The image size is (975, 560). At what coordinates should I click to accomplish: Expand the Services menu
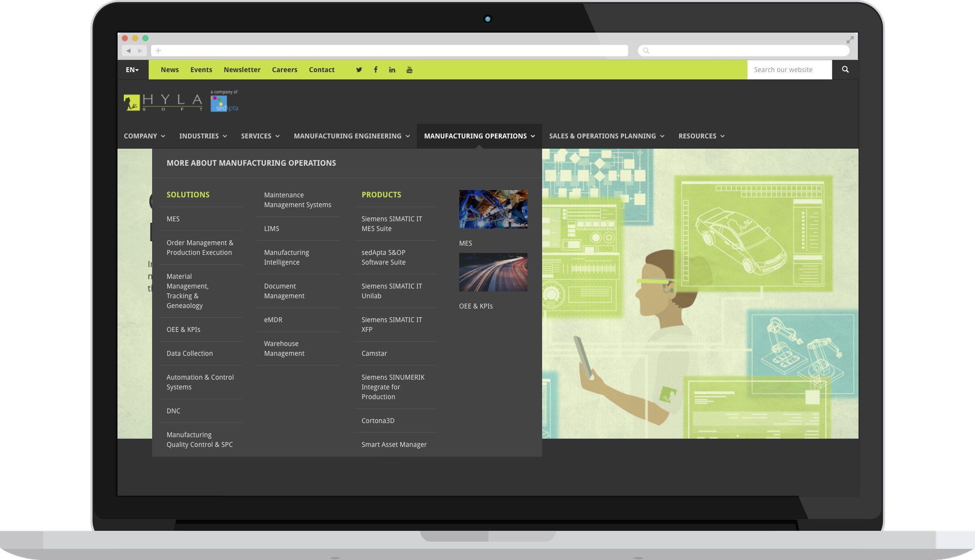coord(260,136)
